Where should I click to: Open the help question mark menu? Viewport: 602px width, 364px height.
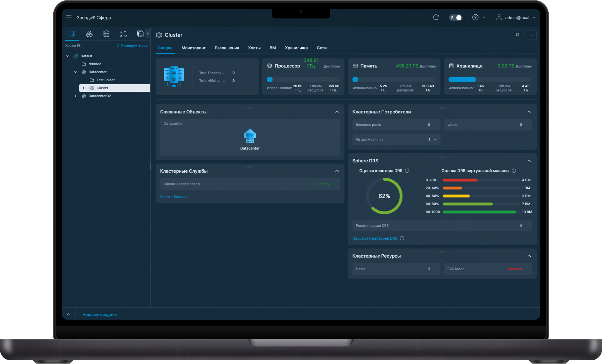475,17
